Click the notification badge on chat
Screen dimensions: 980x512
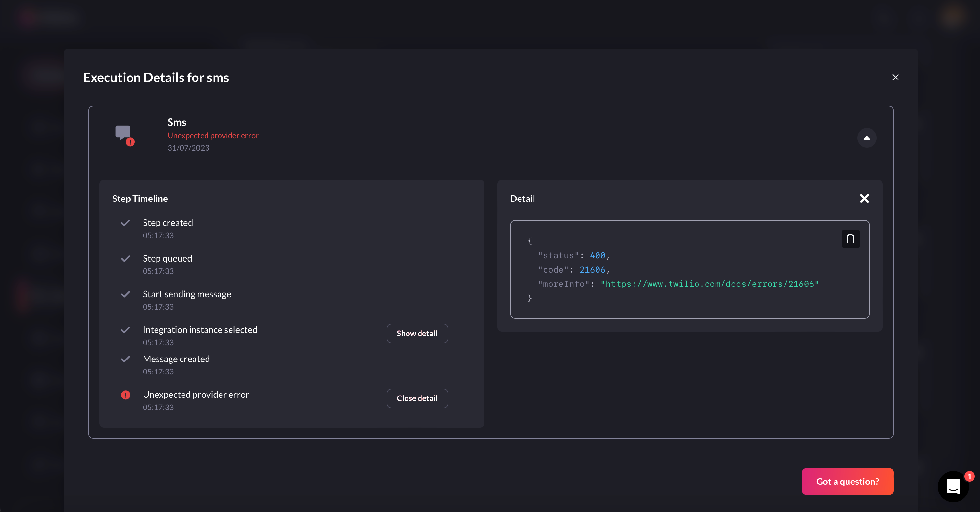point(969,476)
